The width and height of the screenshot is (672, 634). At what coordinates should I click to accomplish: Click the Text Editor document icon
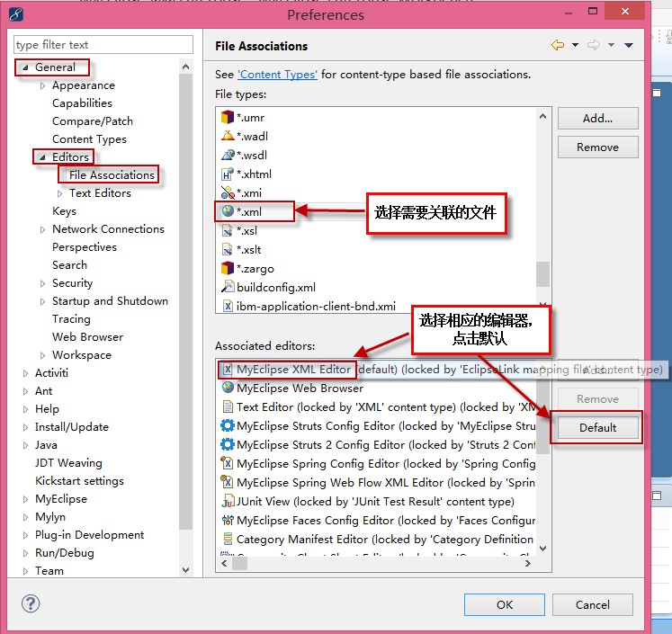coord(228,406)
